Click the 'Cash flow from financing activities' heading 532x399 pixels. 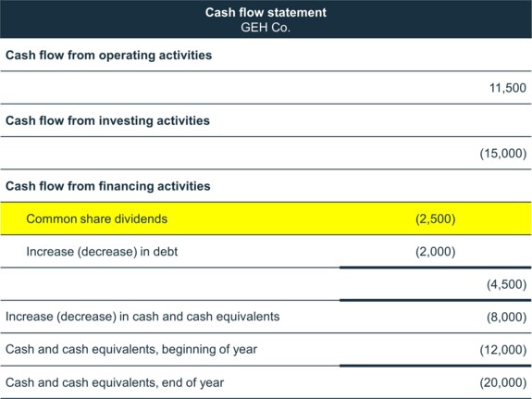coord(108,186)
